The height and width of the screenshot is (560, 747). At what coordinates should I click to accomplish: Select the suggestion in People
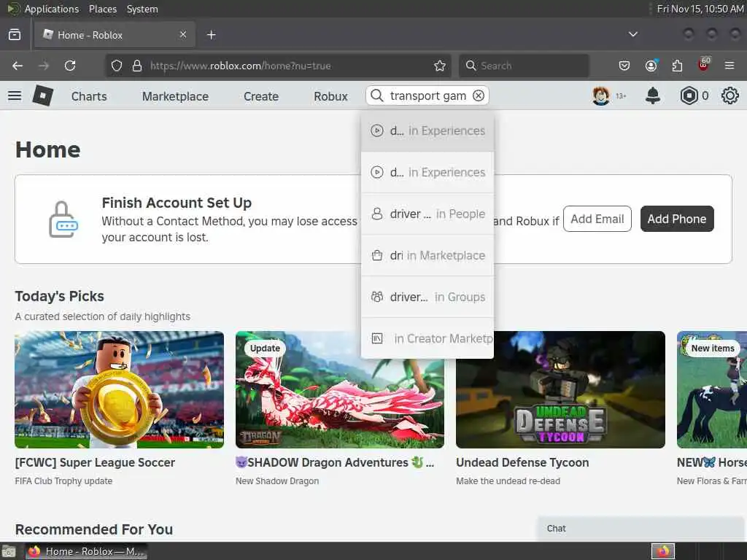click(x=427, y=214)
